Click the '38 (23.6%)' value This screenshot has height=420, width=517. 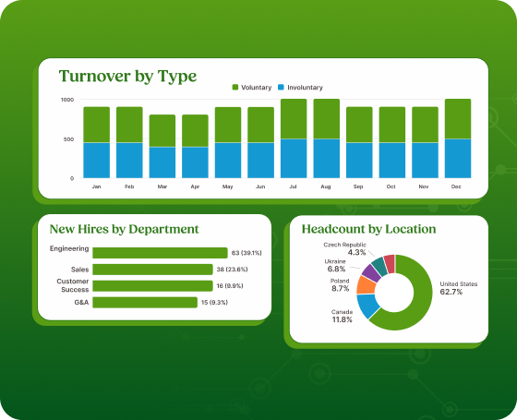pos(232,270)
